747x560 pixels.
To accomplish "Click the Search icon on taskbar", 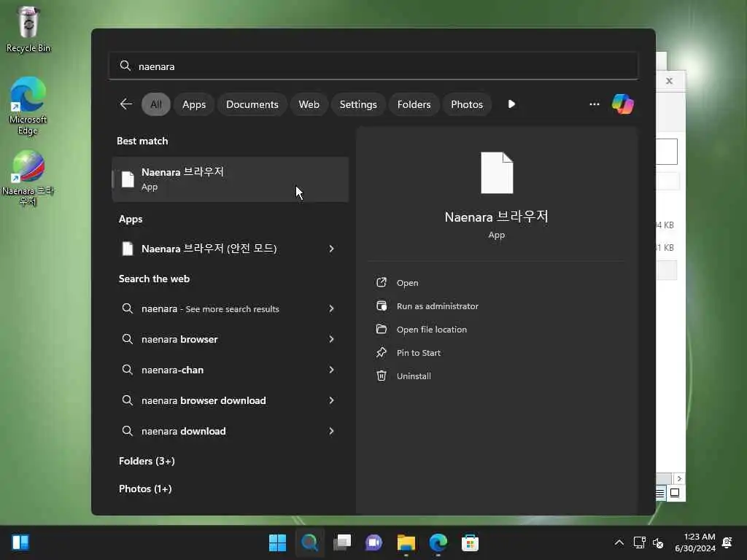I will (309, 542).
